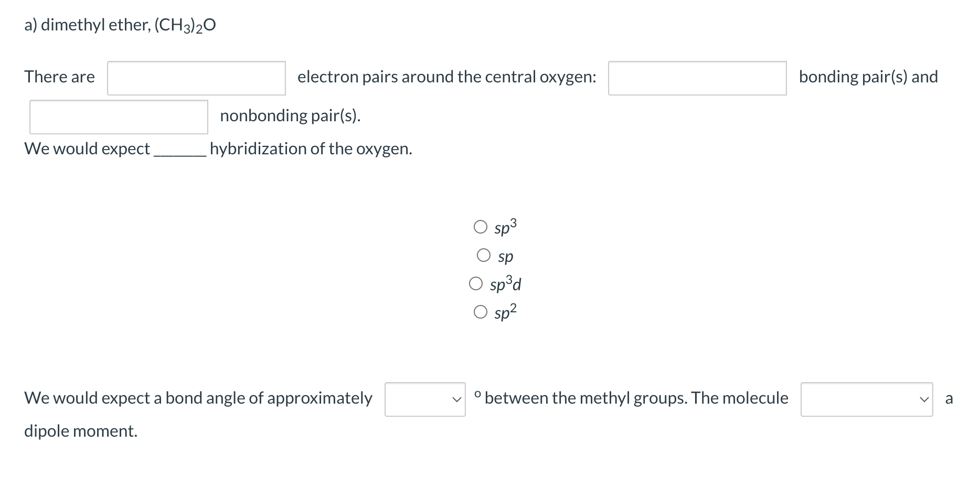Select the sp3 hybridization radio button

(x=481, y=227)
